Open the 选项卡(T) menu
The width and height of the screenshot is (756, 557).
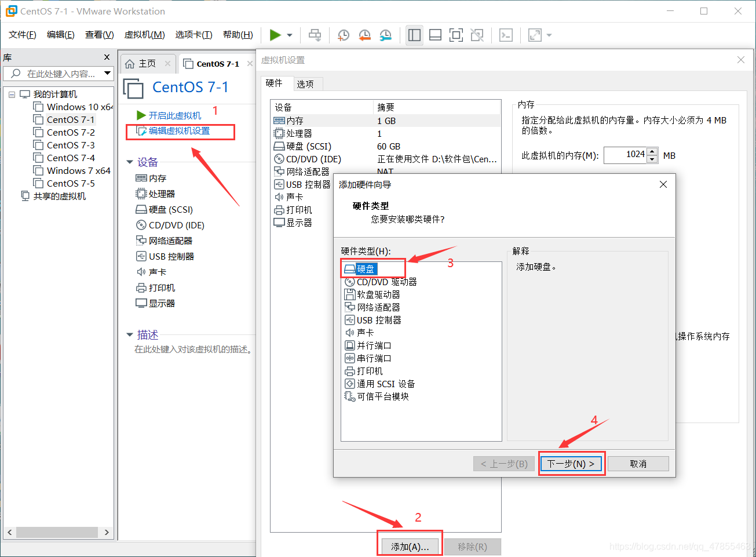[194, 35]
